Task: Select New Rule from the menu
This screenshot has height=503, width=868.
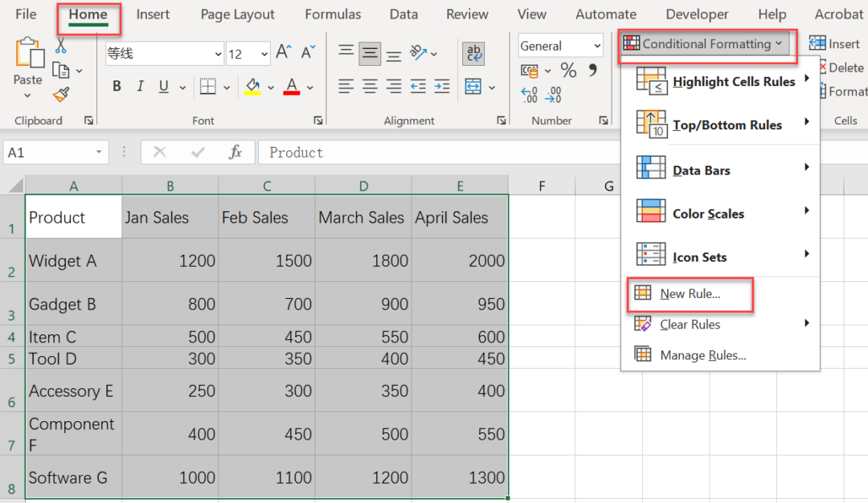Action: click(x=690, y=296)
